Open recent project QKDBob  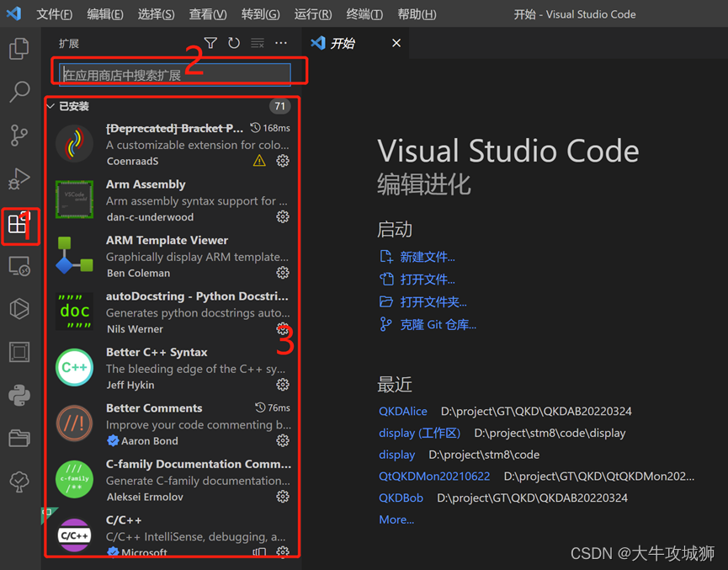point(401,498)
